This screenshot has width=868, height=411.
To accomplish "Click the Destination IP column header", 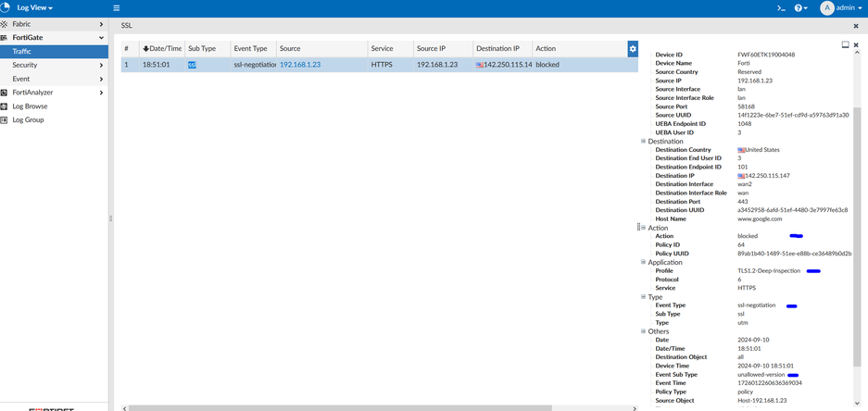I will 503,49.
